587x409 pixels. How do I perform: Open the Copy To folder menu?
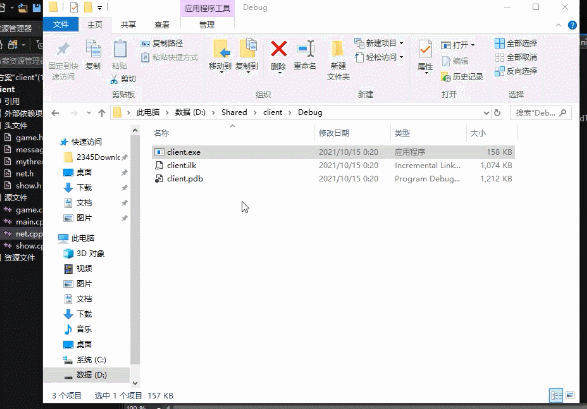pyautogui.click(x=247, y=55)
